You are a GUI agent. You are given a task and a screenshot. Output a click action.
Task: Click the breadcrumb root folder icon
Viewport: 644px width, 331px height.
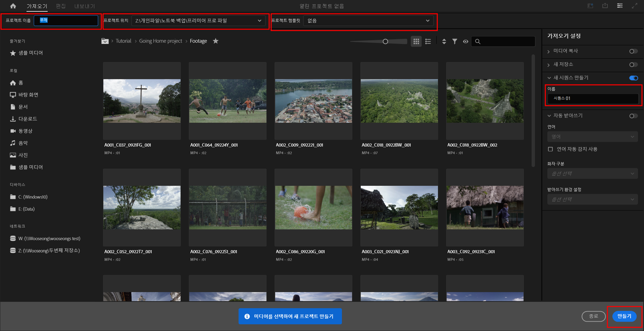pyautogui.click(x=105, y=41)
